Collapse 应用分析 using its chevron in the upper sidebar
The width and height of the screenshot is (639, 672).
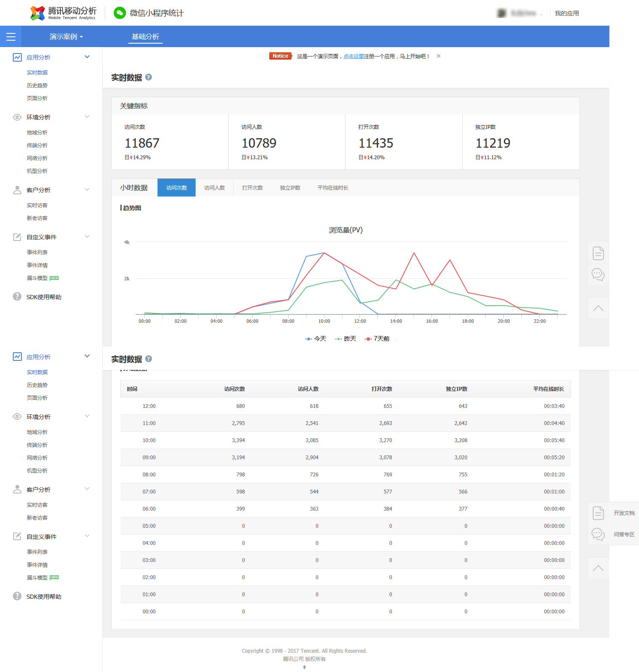point(87,56)
